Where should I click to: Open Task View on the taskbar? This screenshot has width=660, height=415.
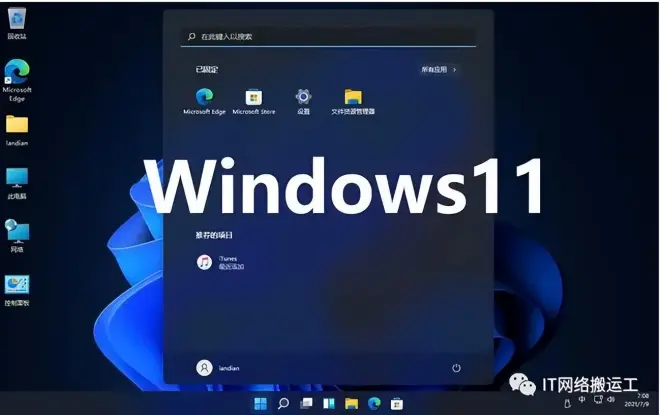click(306, 404)
